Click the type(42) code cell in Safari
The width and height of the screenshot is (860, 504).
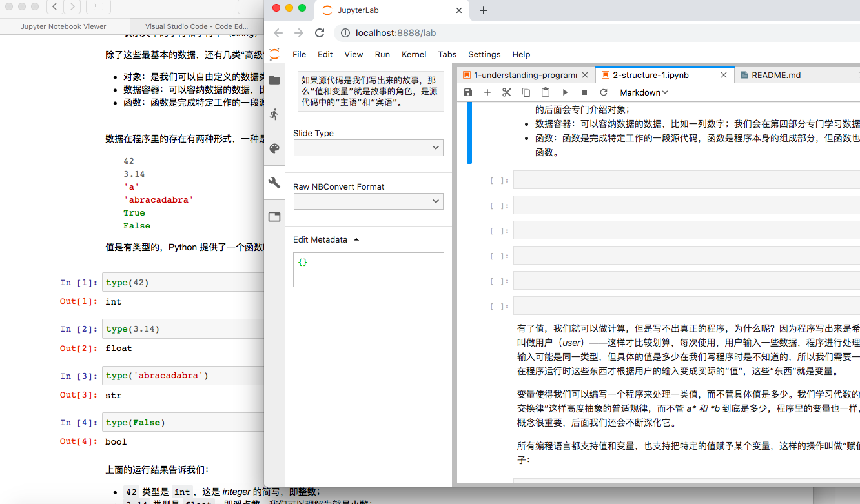[x=183, y=283]
